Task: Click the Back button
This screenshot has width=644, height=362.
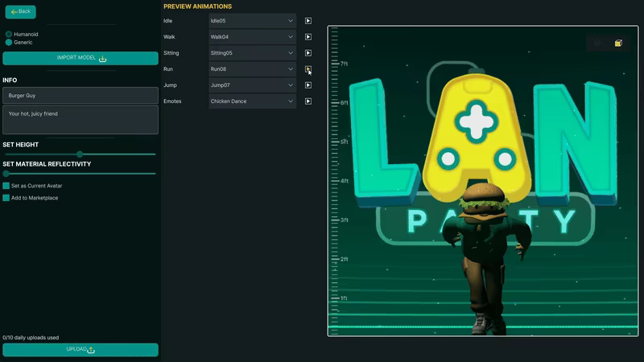Action: click(x=21, y=12)
